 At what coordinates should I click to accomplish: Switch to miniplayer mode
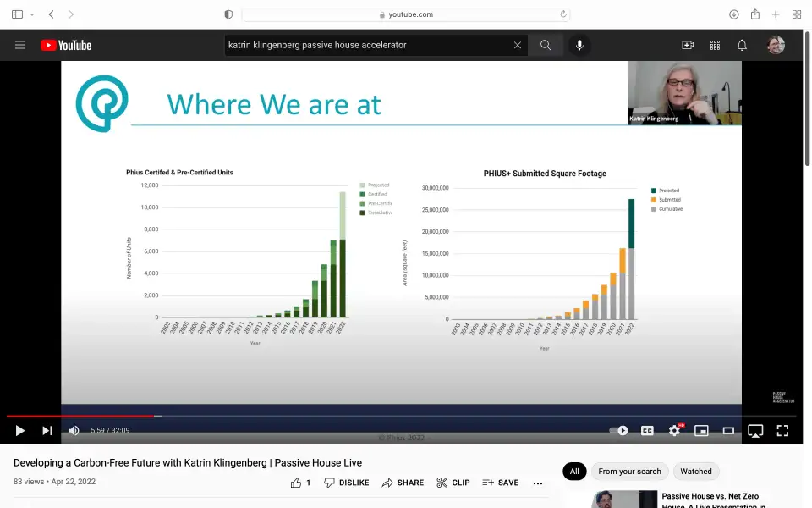click(x=701, y=430)
